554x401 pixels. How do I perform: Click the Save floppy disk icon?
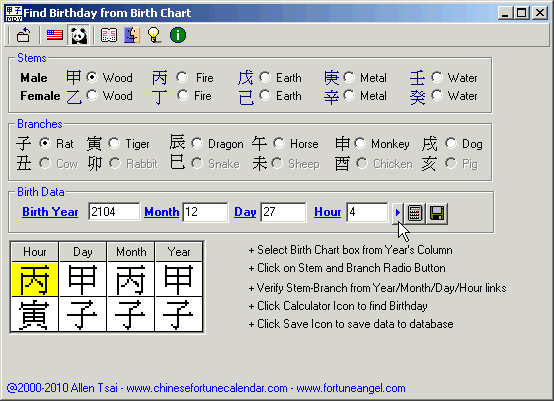437,213
